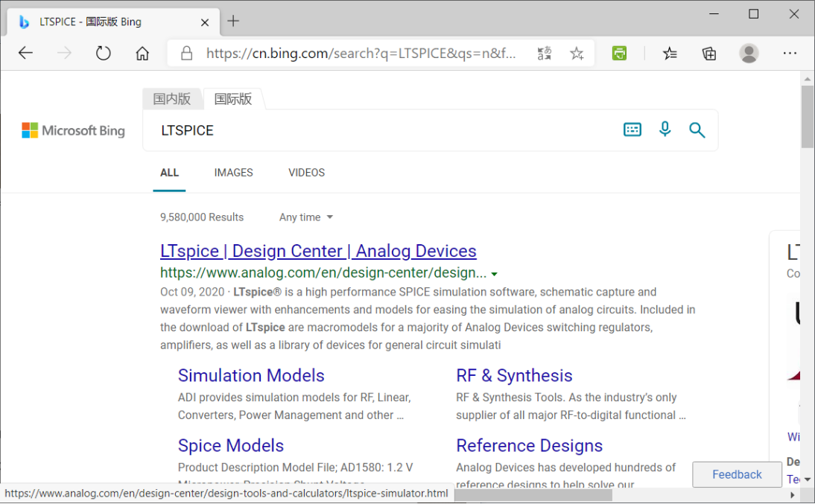Click the Feedback button
The image size is (815, 504).
[x=737, y=474]
